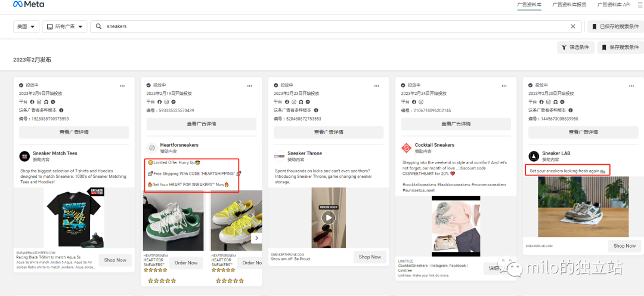The image size is (644, 296).
Task: Open the more options menu on Heartforsneakers ad
Action: [x=250, y=86]
